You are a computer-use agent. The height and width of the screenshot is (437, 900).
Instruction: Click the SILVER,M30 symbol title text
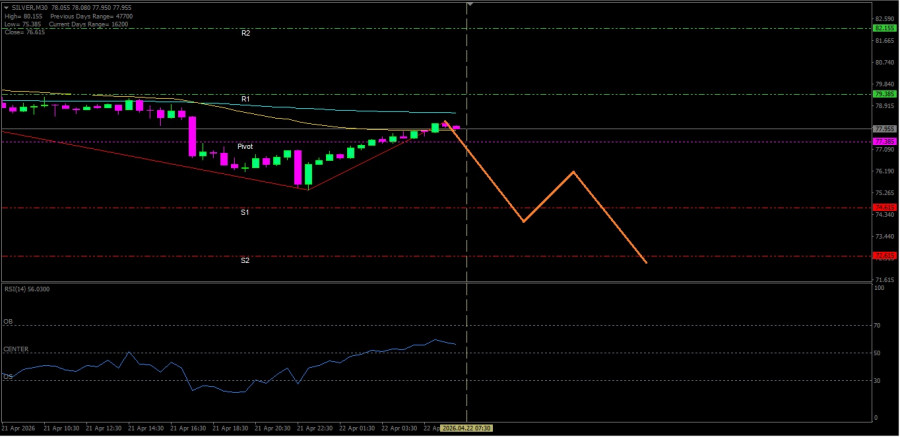pos(25,7)
